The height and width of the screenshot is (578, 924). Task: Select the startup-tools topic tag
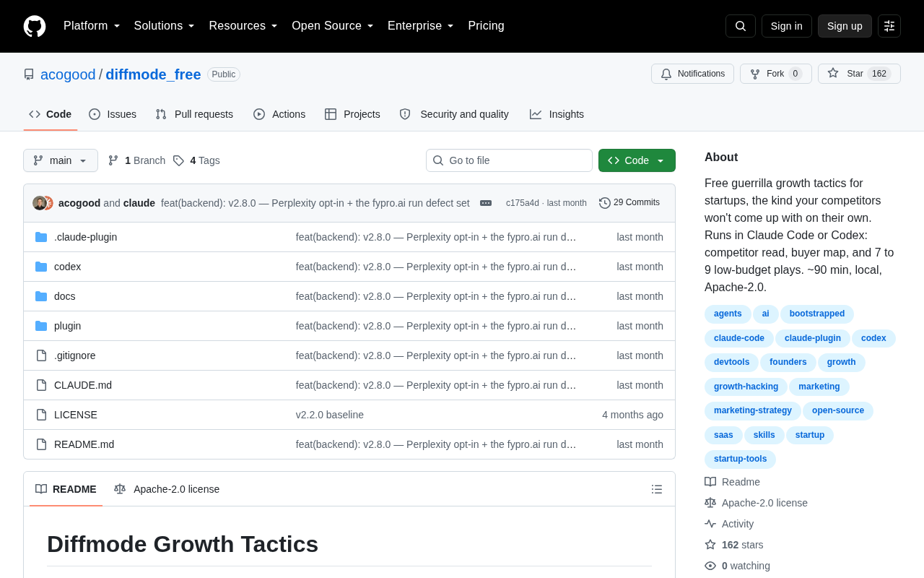740,459
